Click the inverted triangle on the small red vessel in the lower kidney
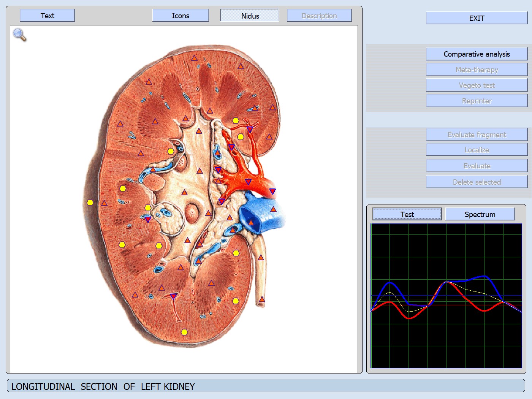 (173, 296)
